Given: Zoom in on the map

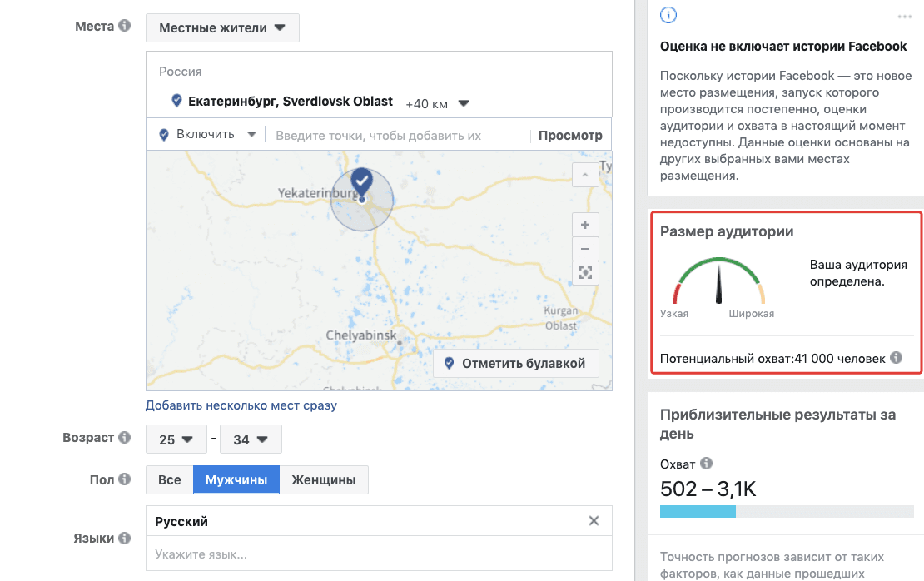Looking at the screenshot, I should pyautogui.click(x=585, y=225).
